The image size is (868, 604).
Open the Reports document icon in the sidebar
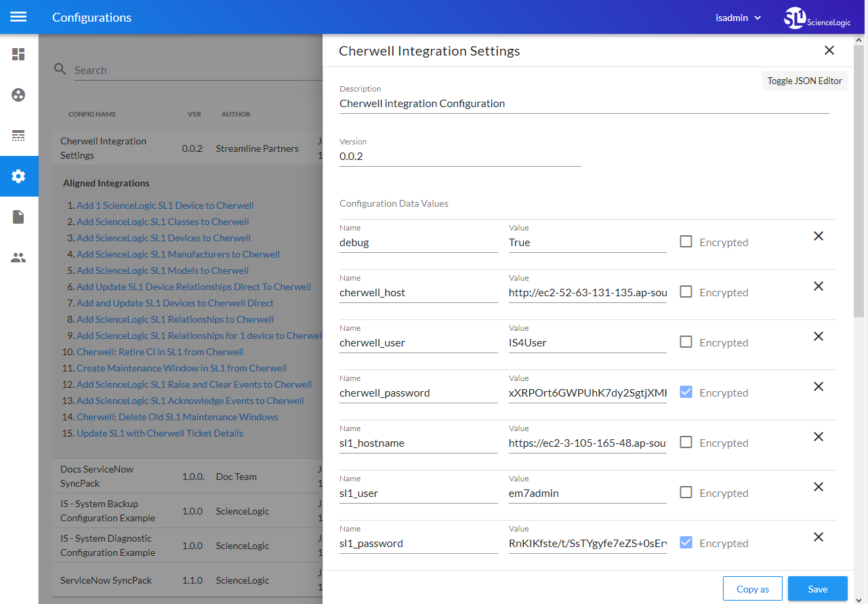[x=18, y=217]
